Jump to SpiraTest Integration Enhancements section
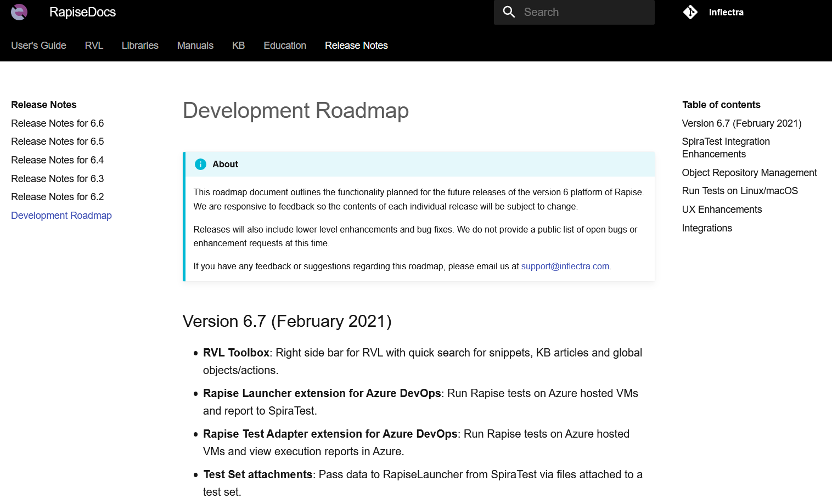 point(726,148)
